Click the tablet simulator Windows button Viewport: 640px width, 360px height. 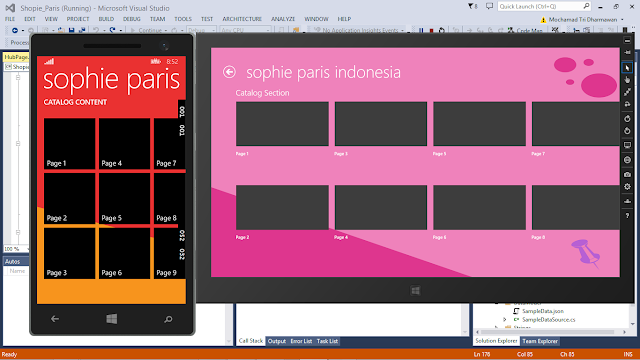click(x=416, y=291)
